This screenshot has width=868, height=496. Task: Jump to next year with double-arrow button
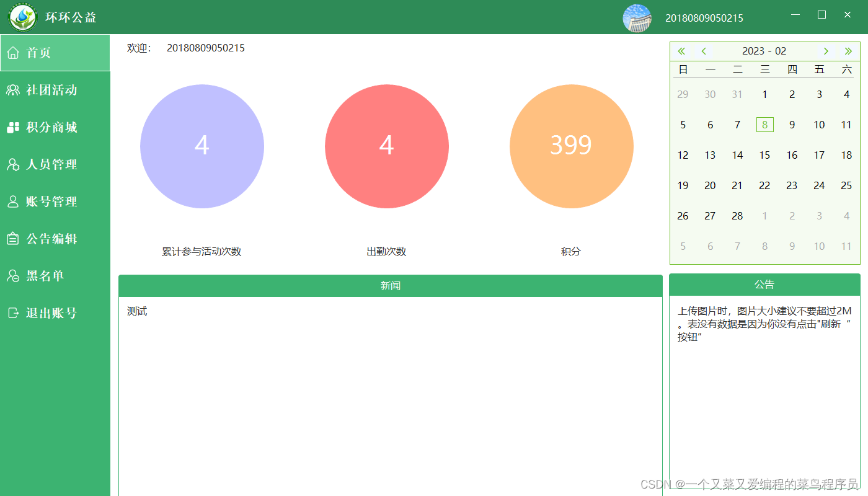point(849,51)
